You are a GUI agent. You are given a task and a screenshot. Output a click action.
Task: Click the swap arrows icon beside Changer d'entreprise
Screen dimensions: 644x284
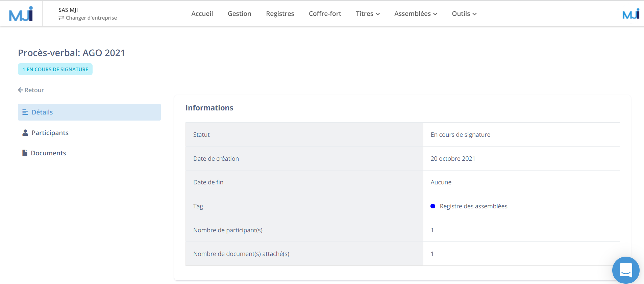click(x=61, y=18)
